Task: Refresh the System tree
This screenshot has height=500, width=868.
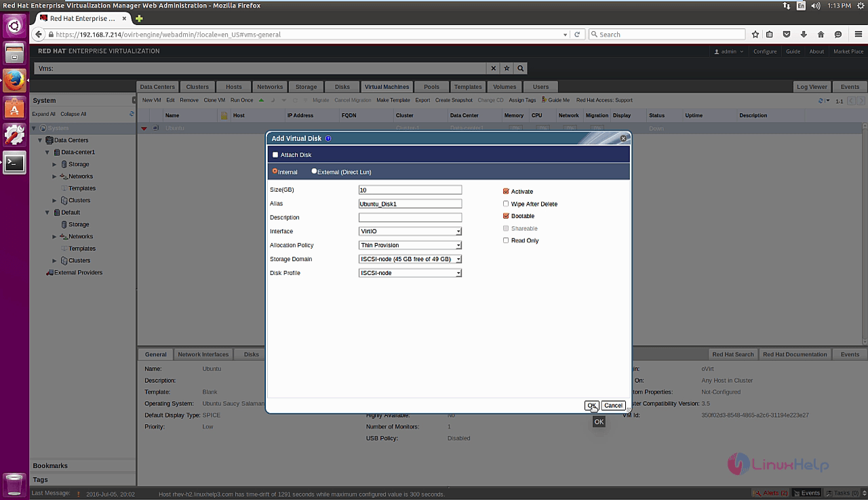Action: pos(132,114)
